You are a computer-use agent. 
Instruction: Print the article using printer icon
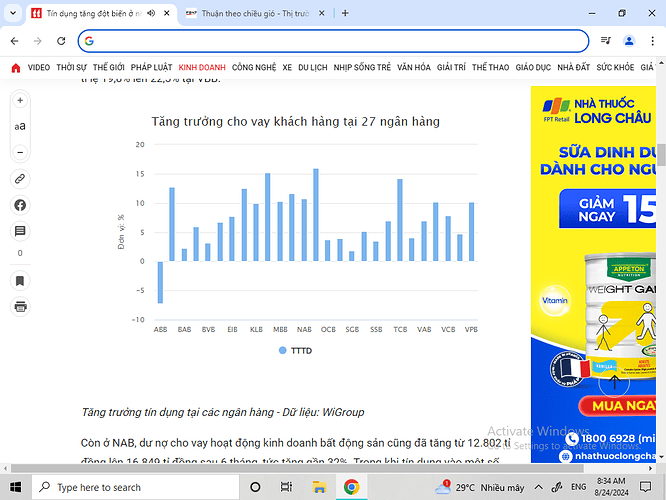pos(20,306)
